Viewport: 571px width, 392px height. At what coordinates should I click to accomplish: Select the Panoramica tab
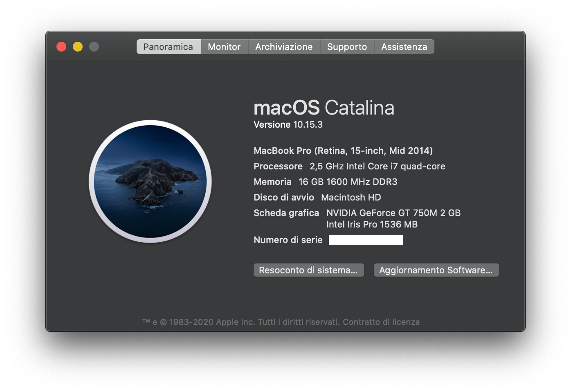tap(169, 47)
